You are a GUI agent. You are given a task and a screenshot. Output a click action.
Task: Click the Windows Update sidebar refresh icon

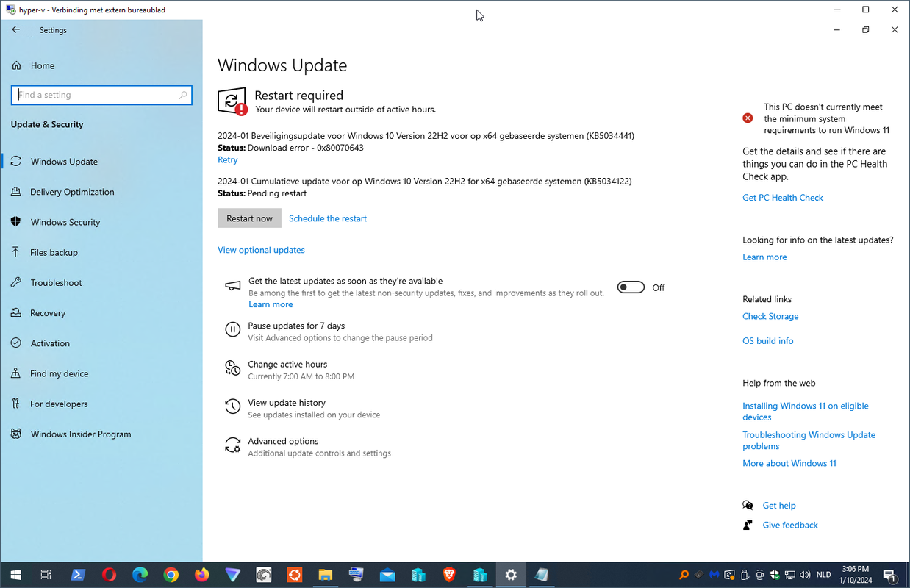16,162
